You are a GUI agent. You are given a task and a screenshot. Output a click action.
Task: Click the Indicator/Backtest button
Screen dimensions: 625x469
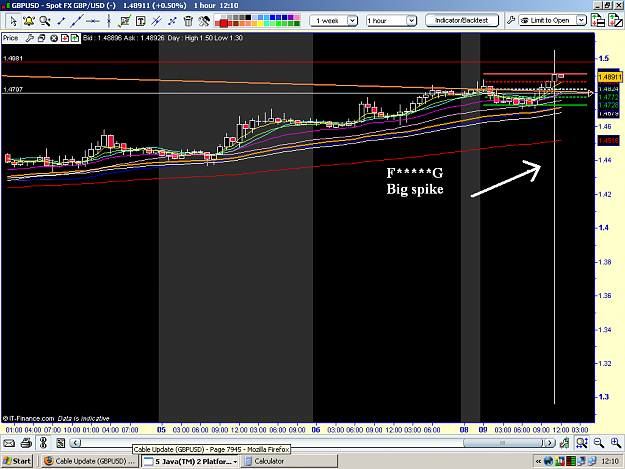click(462, 20)
